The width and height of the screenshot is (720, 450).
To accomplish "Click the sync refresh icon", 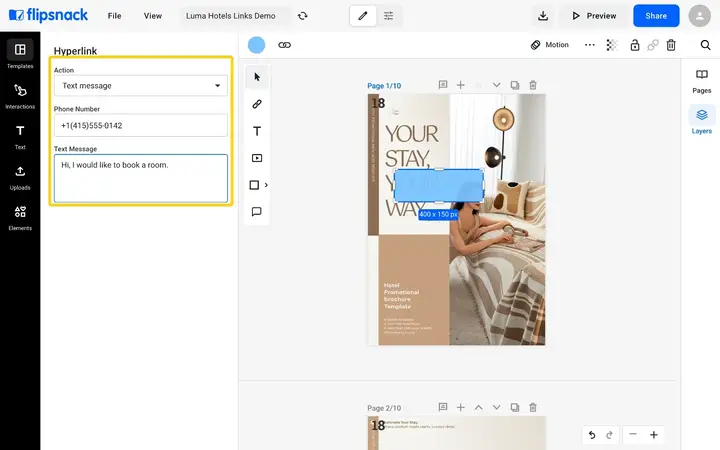I will (x=303, y=16).
